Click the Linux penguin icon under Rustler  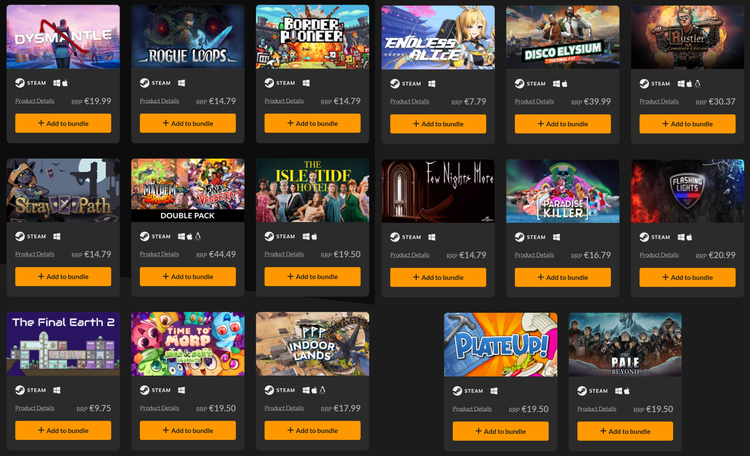pyautogui.click(x=697, y=84)
